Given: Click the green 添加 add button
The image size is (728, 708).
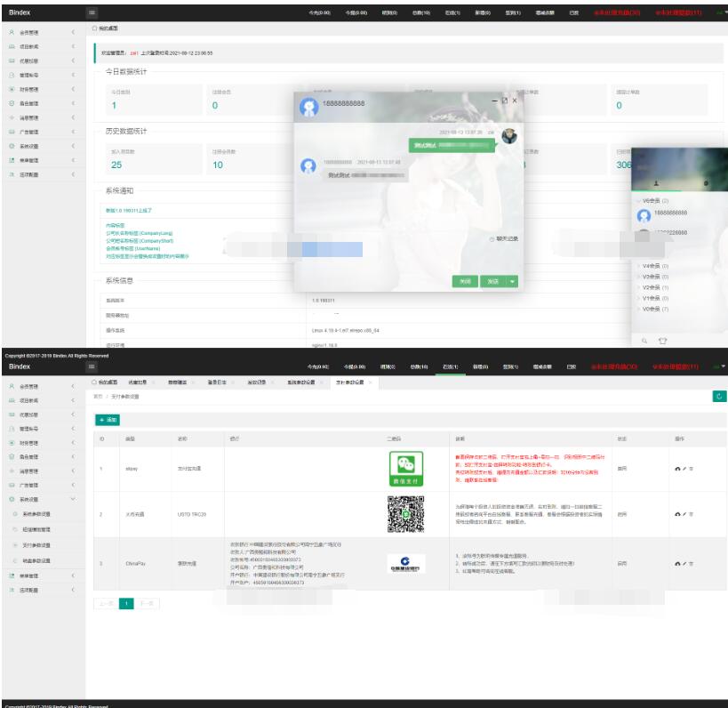Looking at the screenshot, I should pos(108,419).
